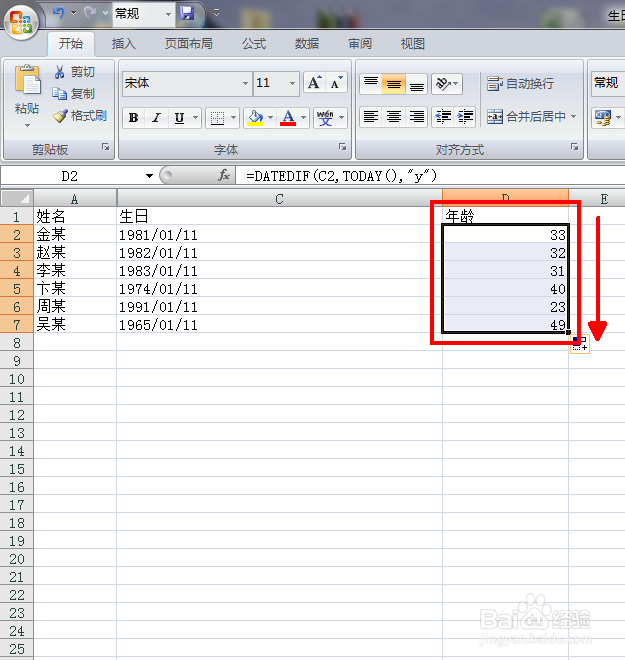Image resolution: width=625 pixels, height=660 pixels.
Task: Open the 宋体 font name dropdown
Action: click(245, 83)
